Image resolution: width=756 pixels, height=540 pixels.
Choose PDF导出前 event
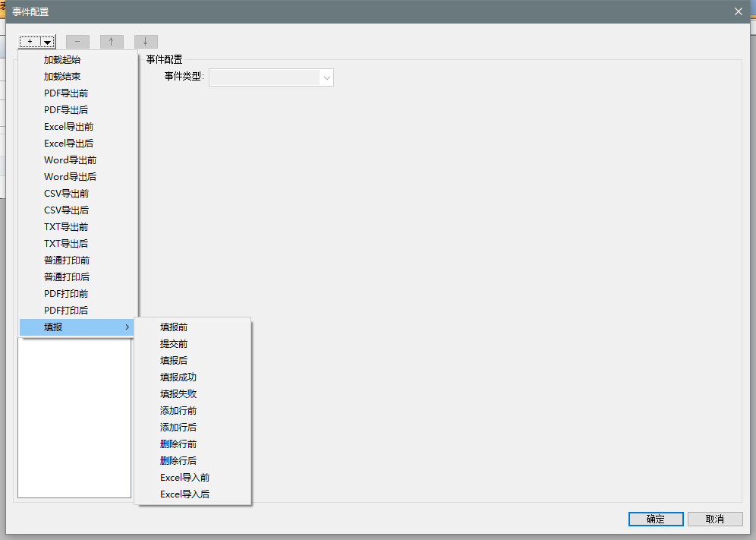pyautogui.click(x=65, y=93)
